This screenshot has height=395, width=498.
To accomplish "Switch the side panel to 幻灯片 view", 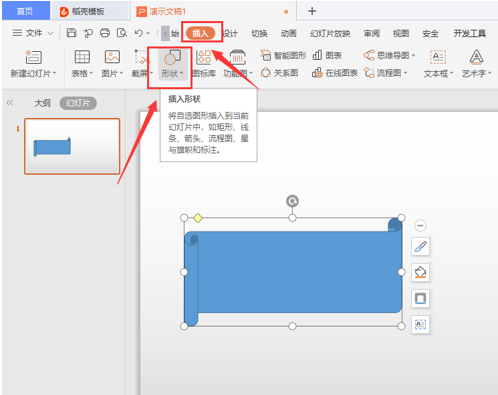I will (x=78, y=103).
